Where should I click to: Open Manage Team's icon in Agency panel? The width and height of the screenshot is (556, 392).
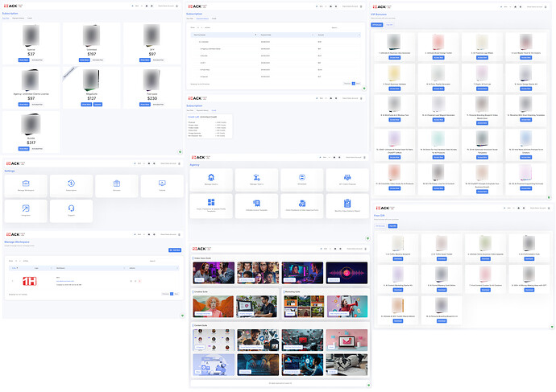tap(256, 177)
